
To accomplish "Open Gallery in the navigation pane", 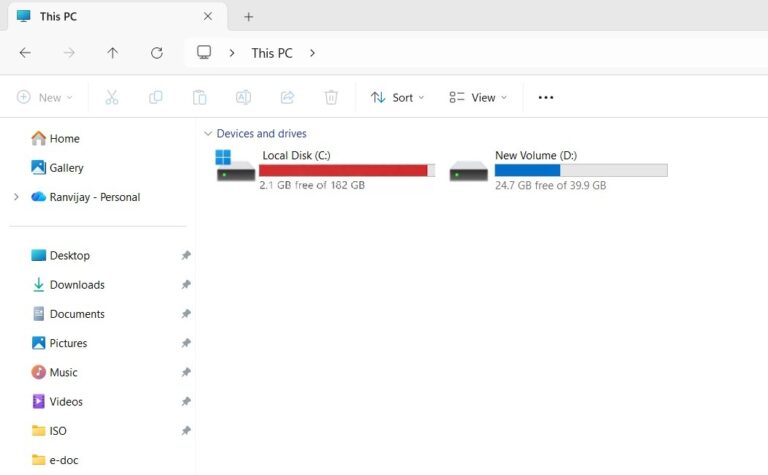I will (57, 168).
